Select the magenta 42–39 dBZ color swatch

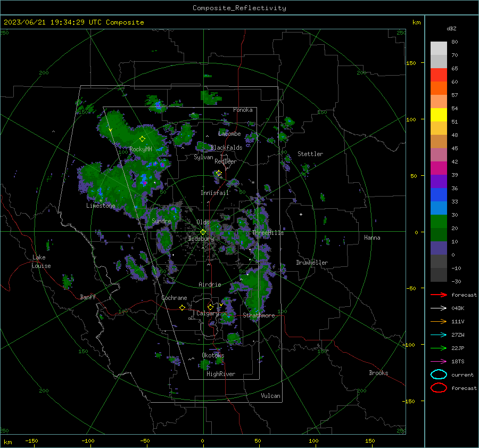point(439,168)
